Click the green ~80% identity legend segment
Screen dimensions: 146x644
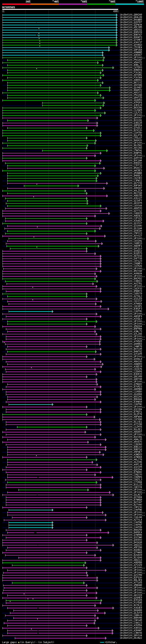tap(101, 4)
